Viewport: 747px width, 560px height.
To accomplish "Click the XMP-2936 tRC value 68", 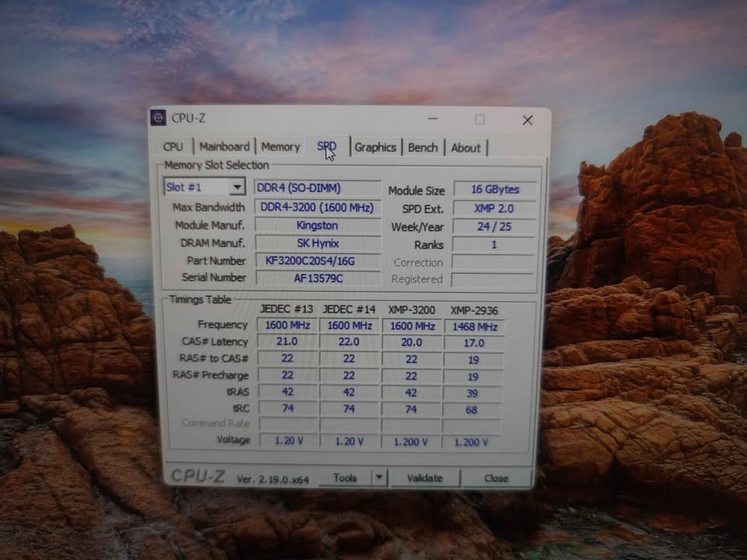I will click(x=472, y=410).
